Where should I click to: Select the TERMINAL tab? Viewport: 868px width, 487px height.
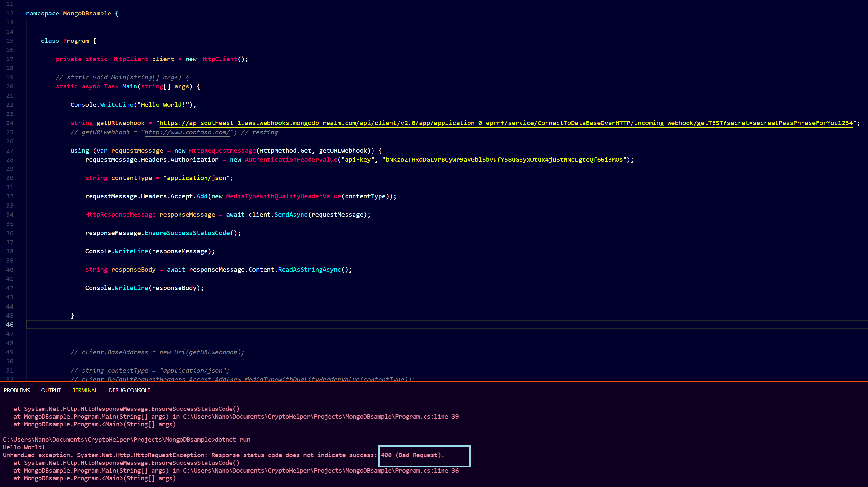[85, 390]
